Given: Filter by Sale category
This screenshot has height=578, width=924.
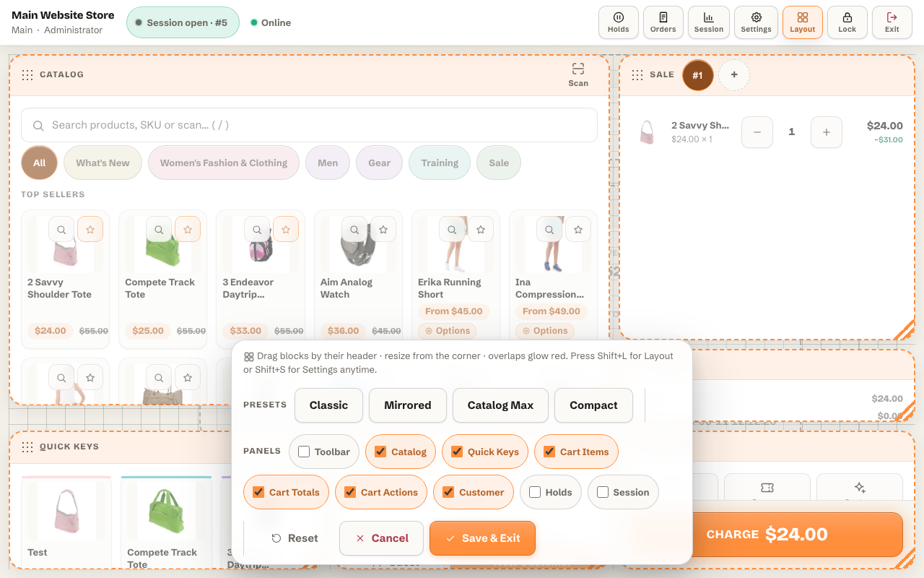Looking at the screenshot, I should coord(499,163).
